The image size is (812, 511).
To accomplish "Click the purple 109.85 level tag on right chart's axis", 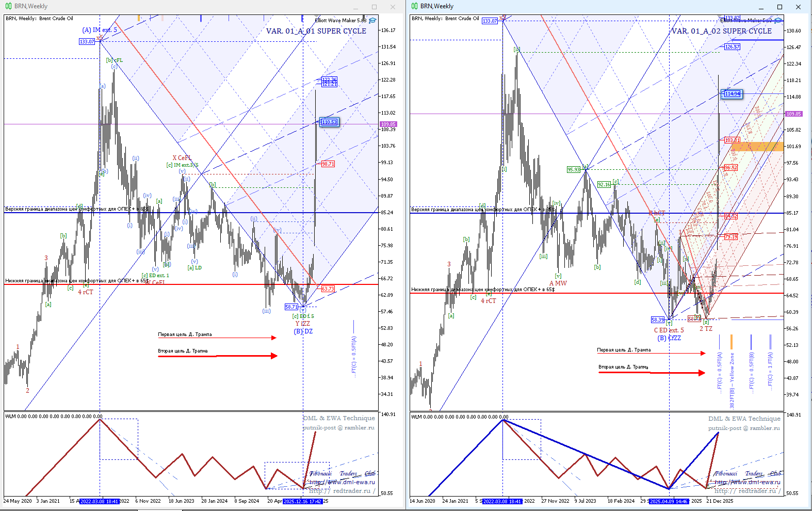I will tap(793, 114).
